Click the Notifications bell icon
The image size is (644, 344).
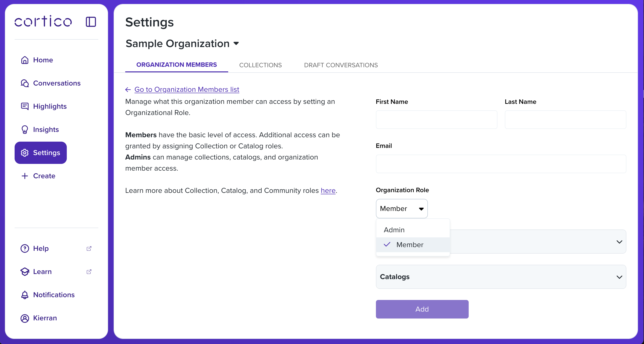click(25, 295)
